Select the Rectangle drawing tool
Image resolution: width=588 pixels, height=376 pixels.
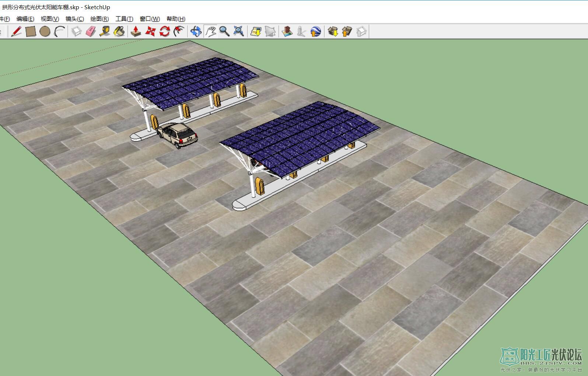click(31, 31)
